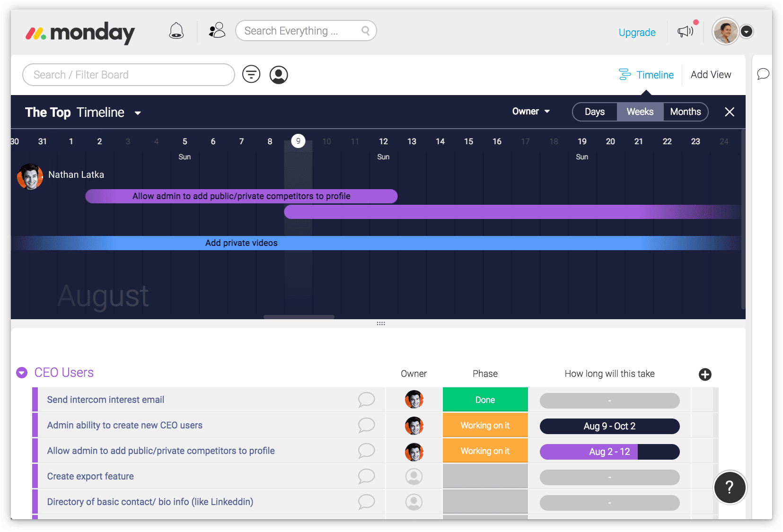
Task: Change Working on it status for Admin ability row
Action: point(485,425)
